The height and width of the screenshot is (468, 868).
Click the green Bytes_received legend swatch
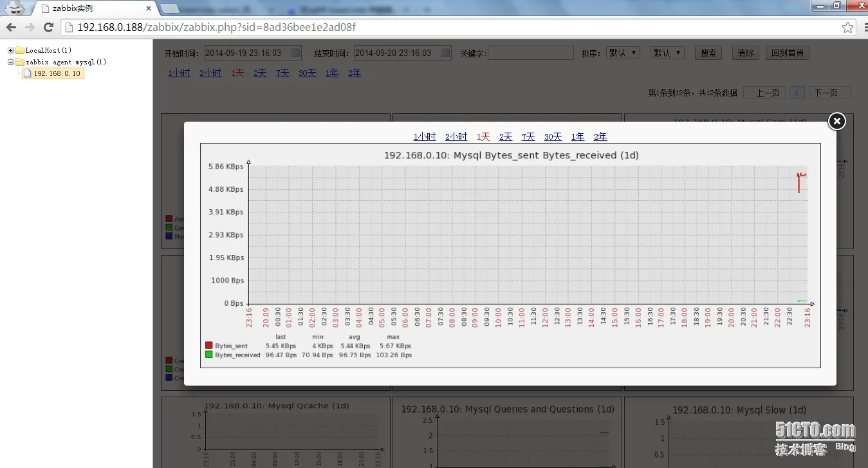pos(208,355)
